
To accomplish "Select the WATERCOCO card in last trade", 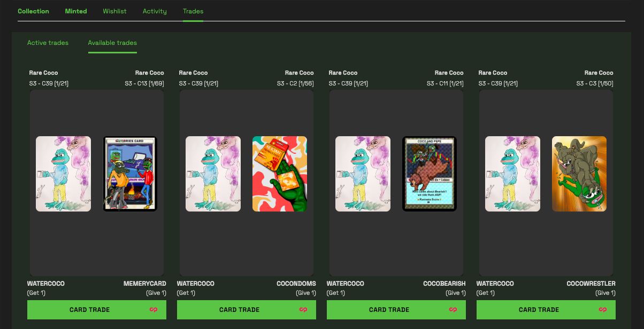I will point(512,174).
